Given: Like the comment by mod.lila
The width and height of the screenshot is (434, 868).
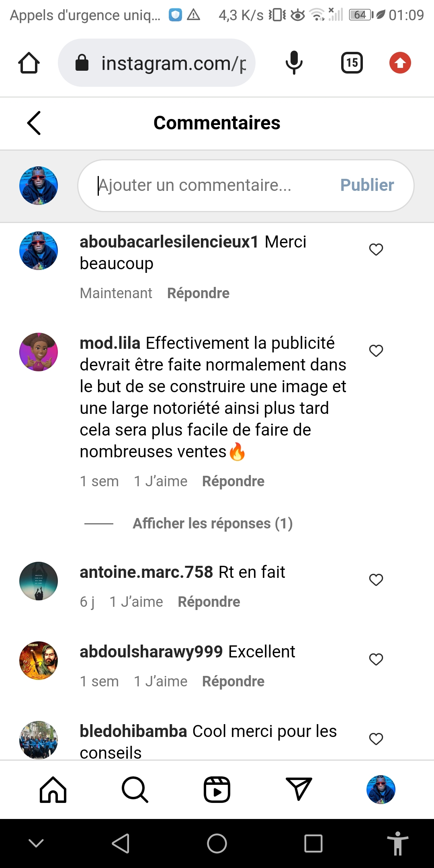Looking at the screenshot, I should (x=376, y=351).
